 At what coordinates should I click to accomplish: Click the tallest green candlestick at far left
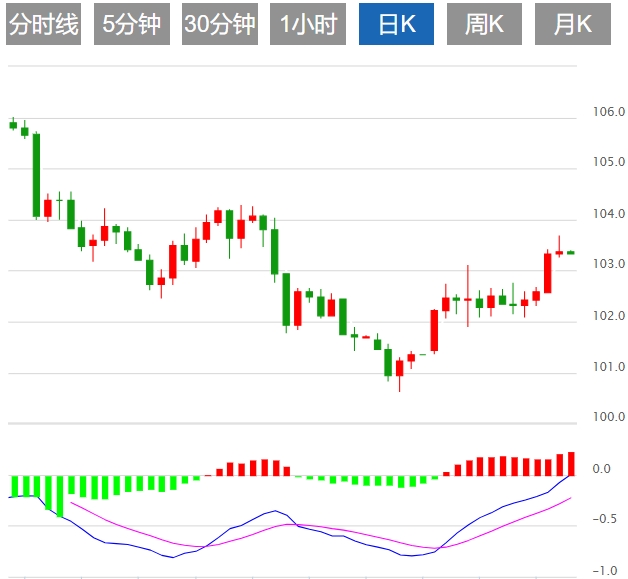[36, 175]
